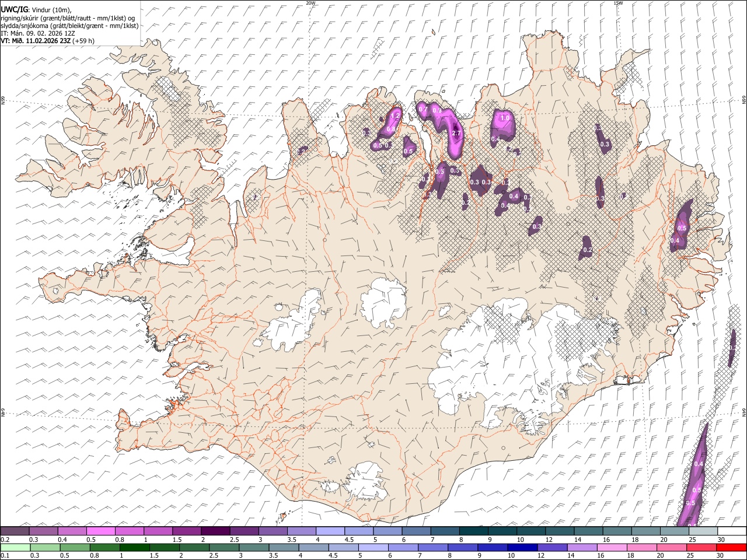Click the initial time 'IT: Mán. 09. 02. 2026 12Z'

38,33
